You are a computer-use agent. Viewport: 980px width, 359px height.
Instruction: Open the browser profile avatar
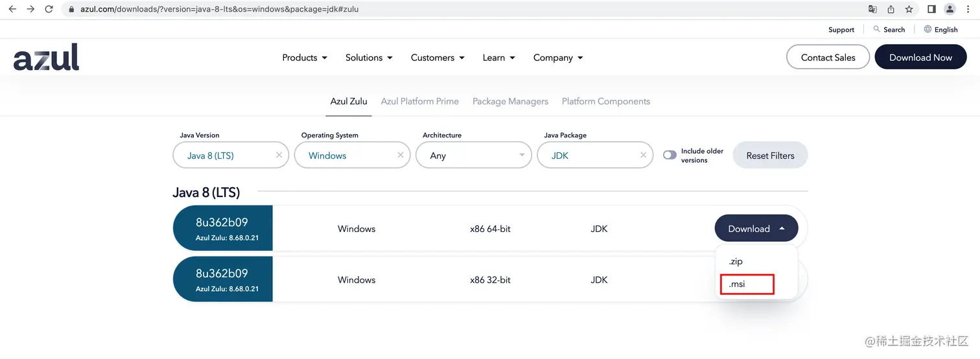950,9
